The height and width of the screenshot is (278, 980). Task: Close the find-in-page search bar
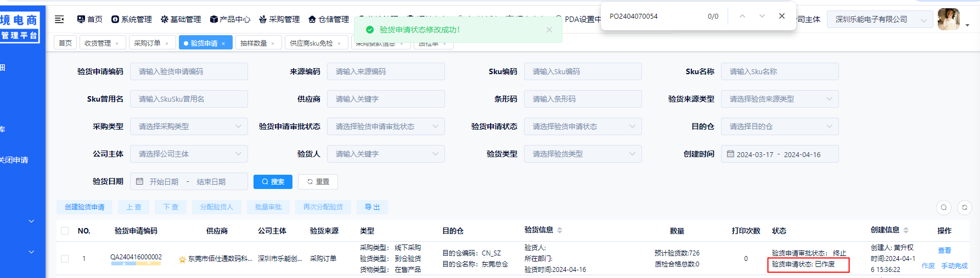click(782, 16)
